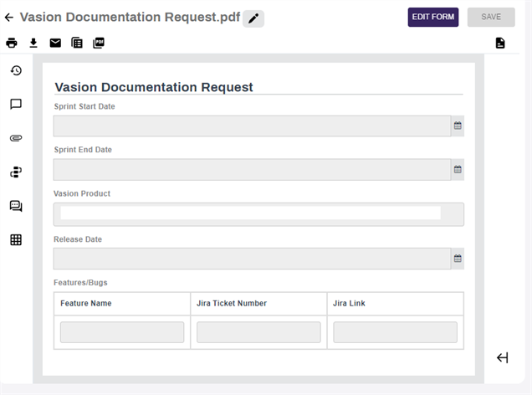This screenshot has height=395, width=532.
Task: Click the 'Vasion Documentation Request.pdf' title
Action: pyautogui.click(x=130, y=18)
